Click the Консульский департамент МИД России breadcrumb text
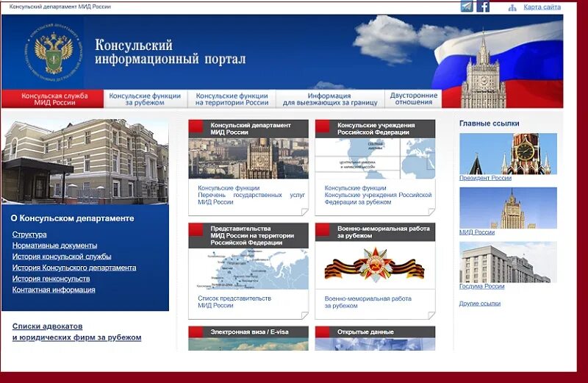The height and width of the screenshot is (383, 588). (x=60, y=7)
